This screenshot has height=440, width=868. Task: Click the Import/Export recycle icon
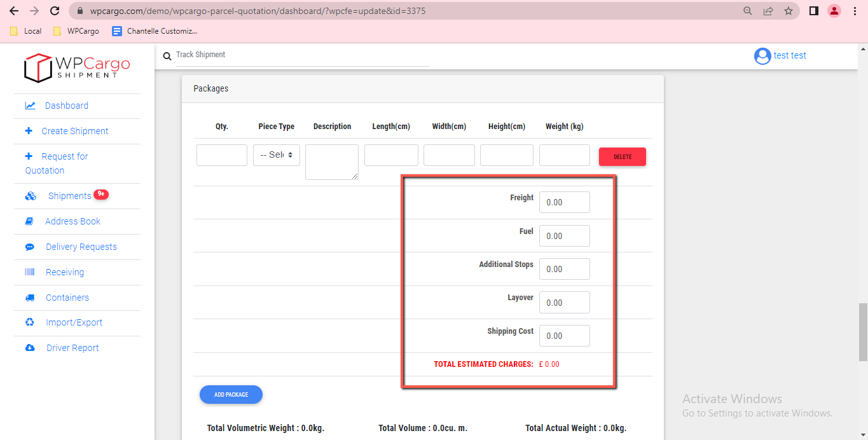pyautogui.click(x=30, y=322)
